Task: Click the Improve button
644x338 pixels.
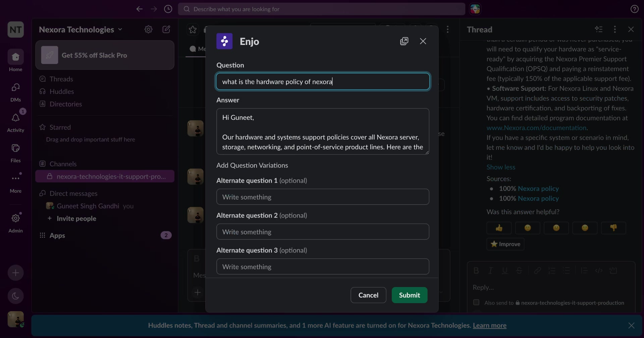Action: pyautogui.click(x=505, y=244)
